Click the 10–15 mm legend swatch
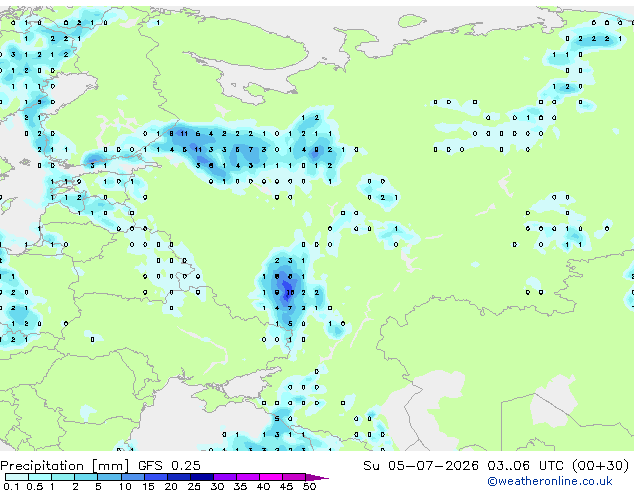 132,477
